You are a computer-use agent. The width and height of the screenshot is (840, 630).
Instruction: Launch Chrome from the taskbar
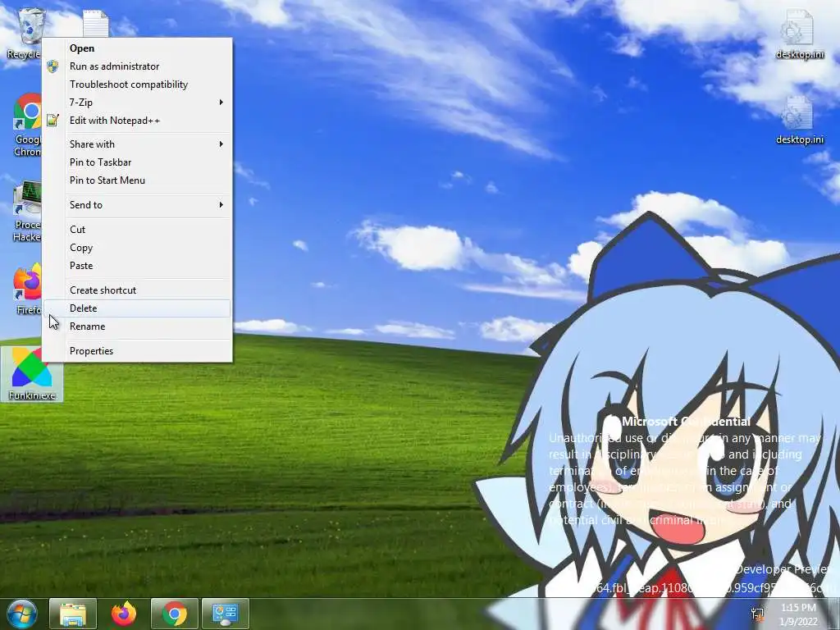(174, 614)
